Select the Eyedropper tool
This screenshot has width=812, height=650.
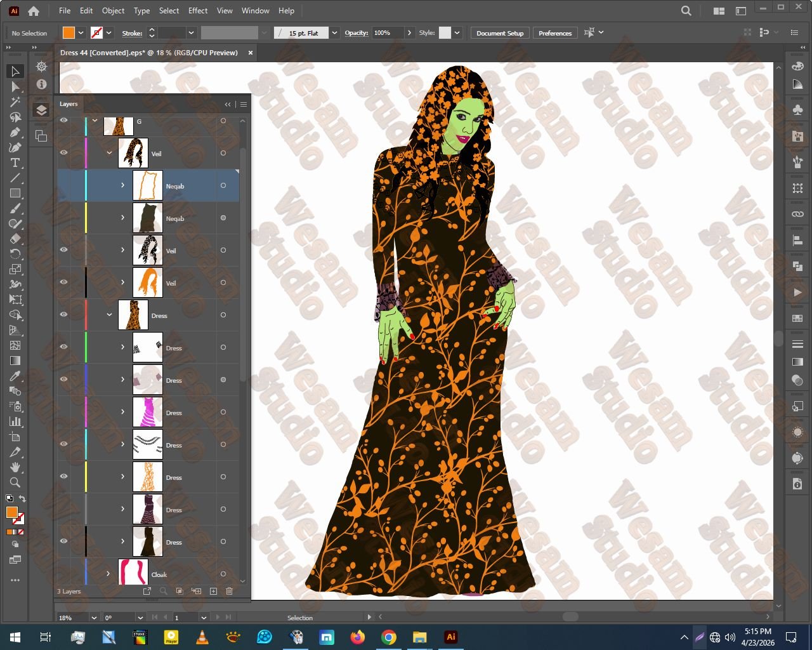pos(15,376)
